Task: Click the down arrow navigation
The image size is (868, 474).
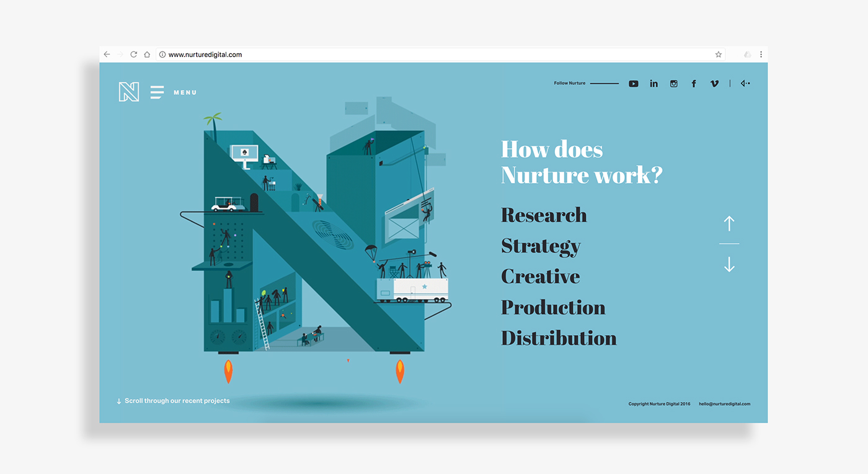Action: coord(729,264)
